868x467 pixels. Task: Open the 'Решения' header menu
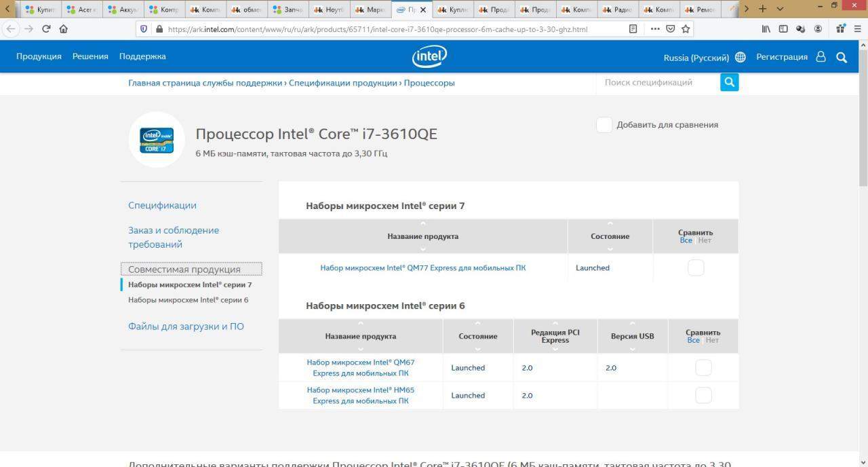pos(90,56)
